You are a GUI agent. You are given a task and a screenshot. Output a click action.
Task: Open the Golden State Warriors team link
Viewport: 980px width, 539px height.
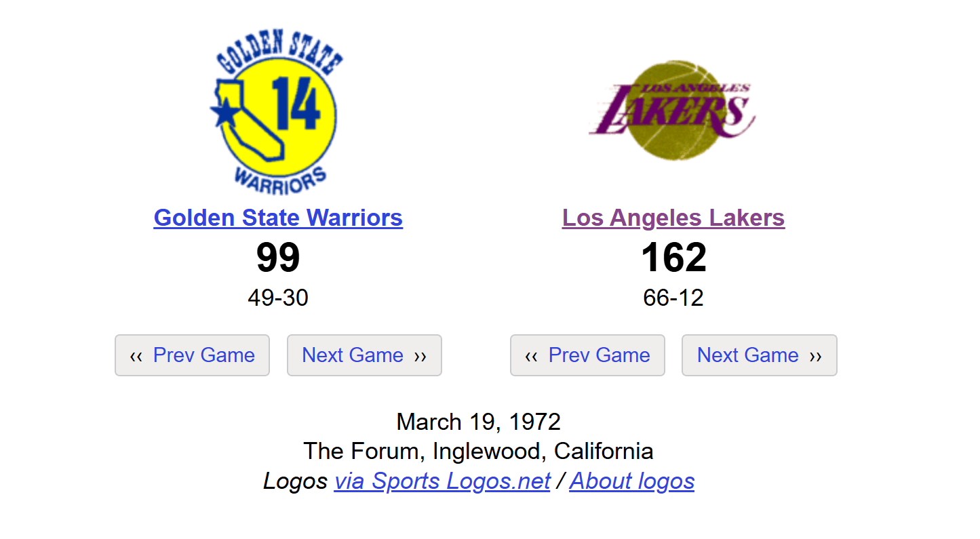(x=278, y=218)
